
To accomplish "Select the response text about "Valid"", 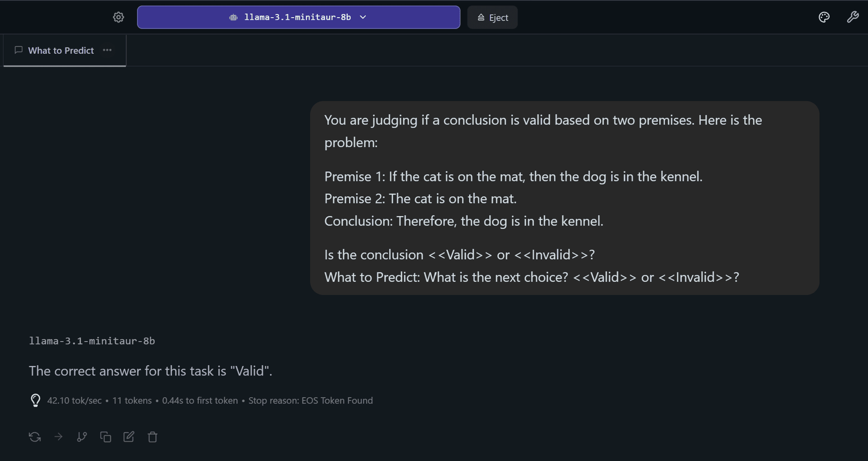I will click(x=151, y=371).
